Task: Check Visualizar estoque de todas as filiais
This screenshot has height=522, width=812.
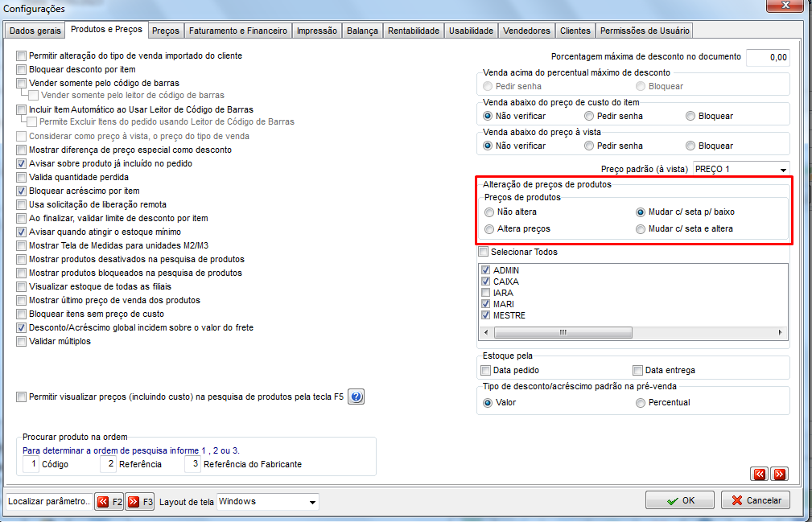Action: 21,287
